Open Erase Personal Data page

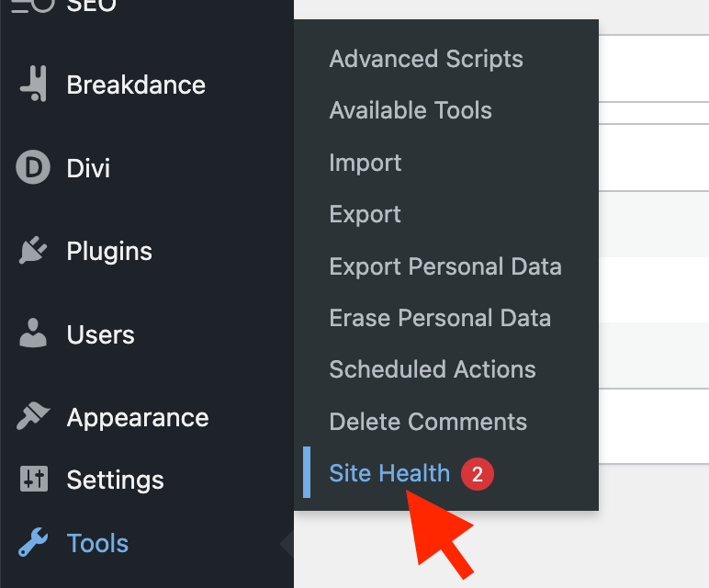[440, 318]
